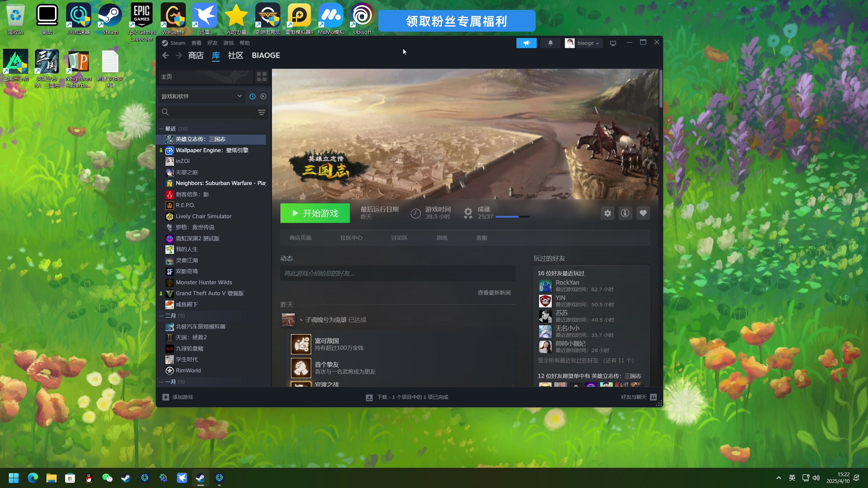Select RimWorld in the library list
The height and width of the screenshot is (488, 868).
pos(188,371)
